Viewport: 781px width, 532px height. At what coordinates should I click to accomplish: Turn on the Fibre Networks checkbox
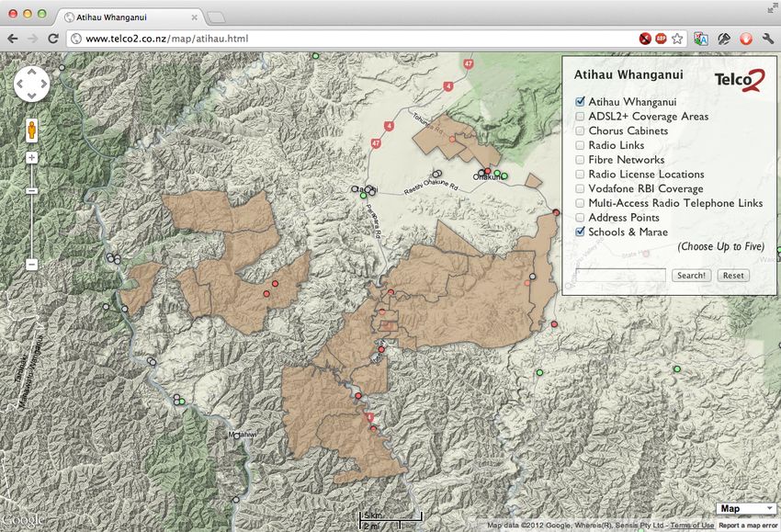click(580, 160)
